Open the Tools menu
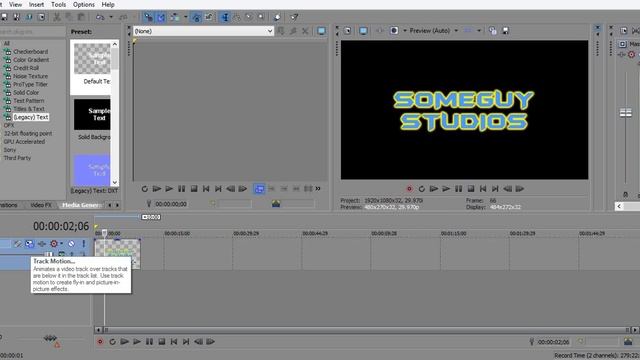The height and width of the screenshot is (360, 640). click(58, 4)
